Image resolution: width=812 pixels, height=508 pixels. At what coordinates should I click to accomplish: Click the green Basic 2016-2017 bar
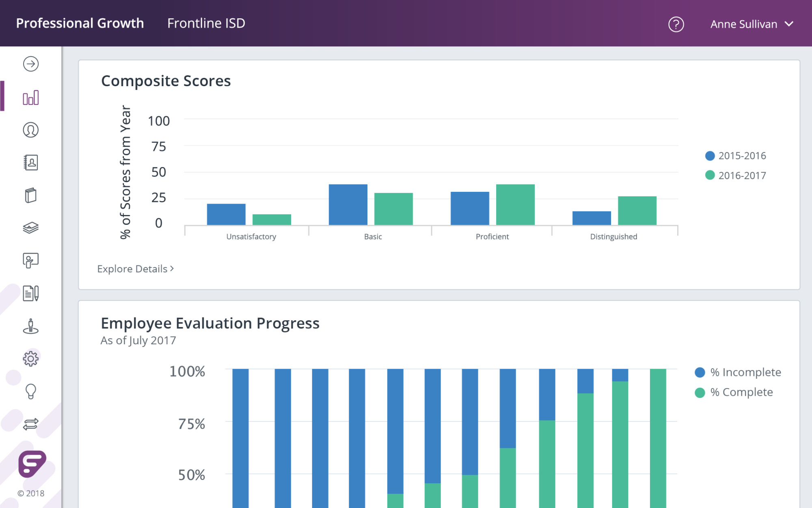pos(393,209)
